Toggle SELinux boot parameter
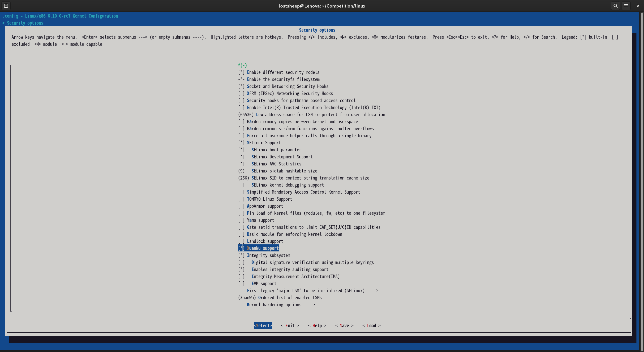The width and height of the screenshot is (644, 352). (270, 150)
